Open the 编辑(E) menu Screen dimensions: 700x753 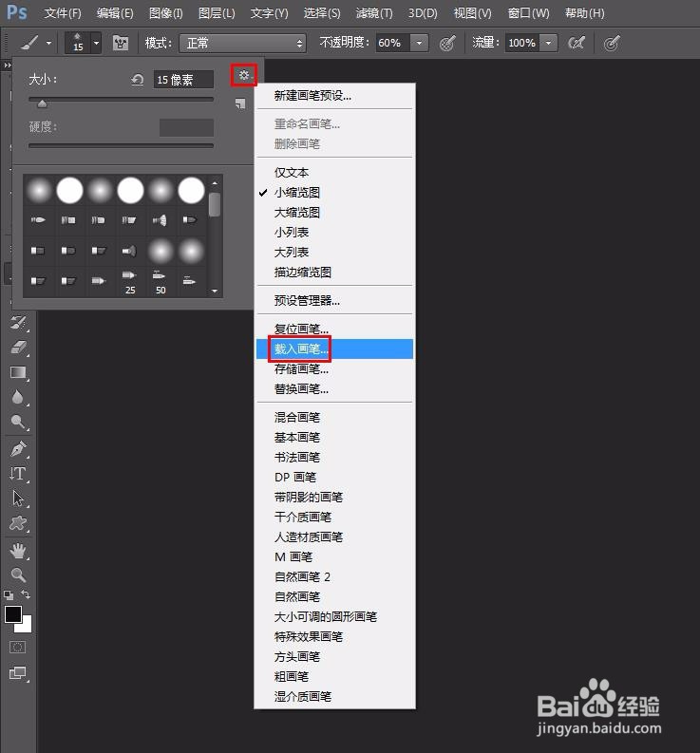[x=115, y=13]
